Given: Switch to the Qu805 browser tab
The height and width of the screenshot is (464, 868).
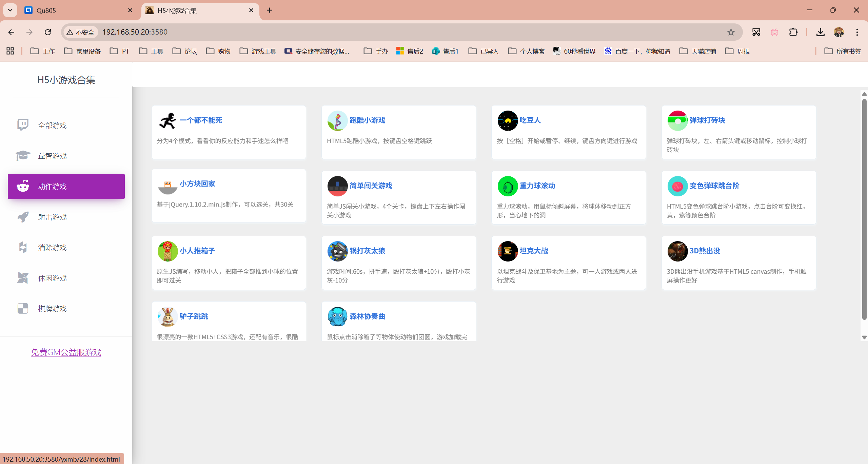Looking at the screenshot, I should pos(46,11).
